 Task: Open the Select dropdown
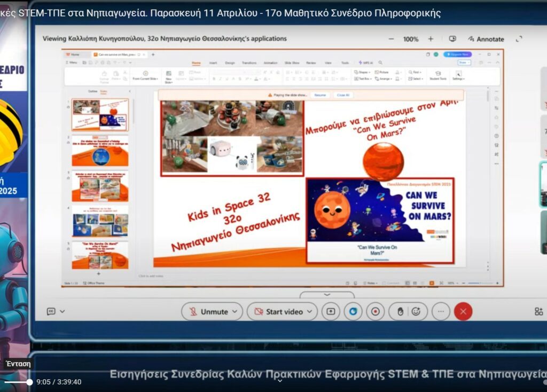click(416, 79)
